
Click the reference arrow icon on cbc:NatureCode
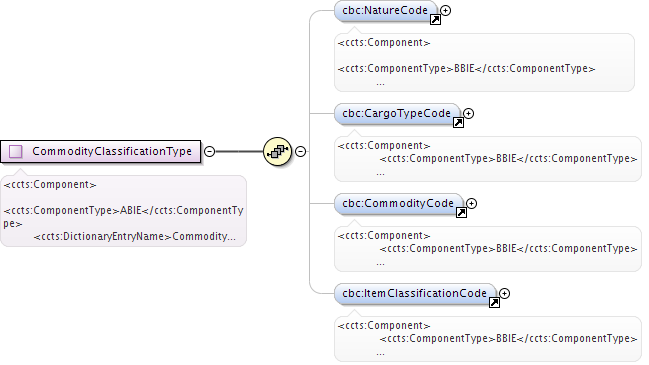435,19
